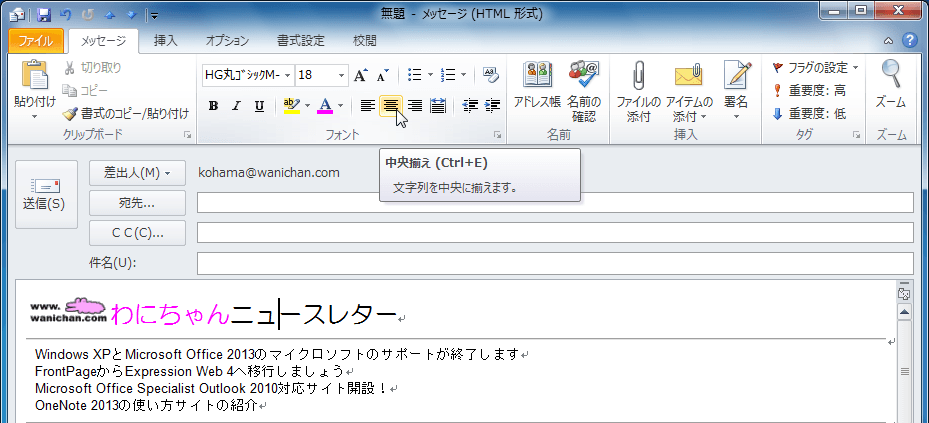Click the Save icon in quick access toolbar
Viewport: 929px width, 423px height.
click(x=43, y=15)
